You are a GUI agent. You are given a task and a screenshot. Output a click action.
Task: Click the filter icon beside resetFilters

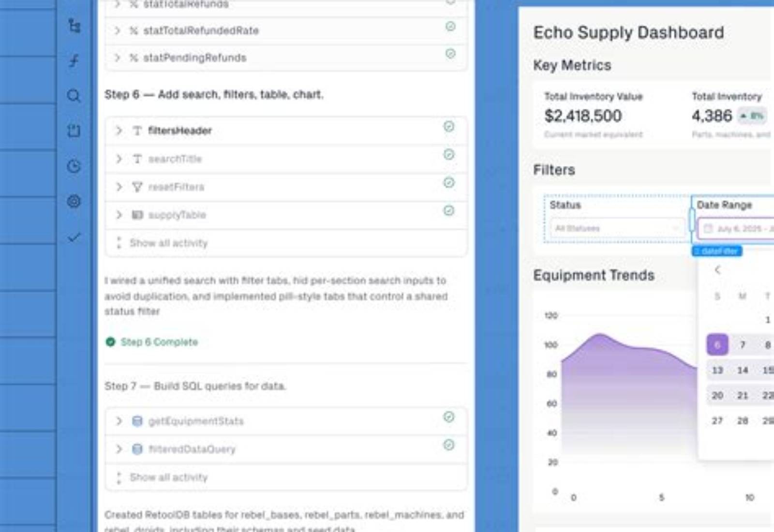pyautogui.click(x=137, y=187)
